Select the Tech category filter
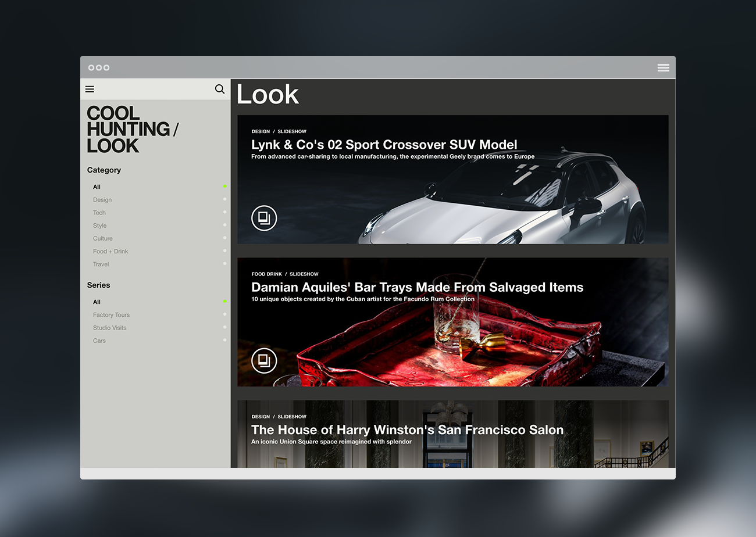This screenshot has width=756, height=537. tap(99, 213)
